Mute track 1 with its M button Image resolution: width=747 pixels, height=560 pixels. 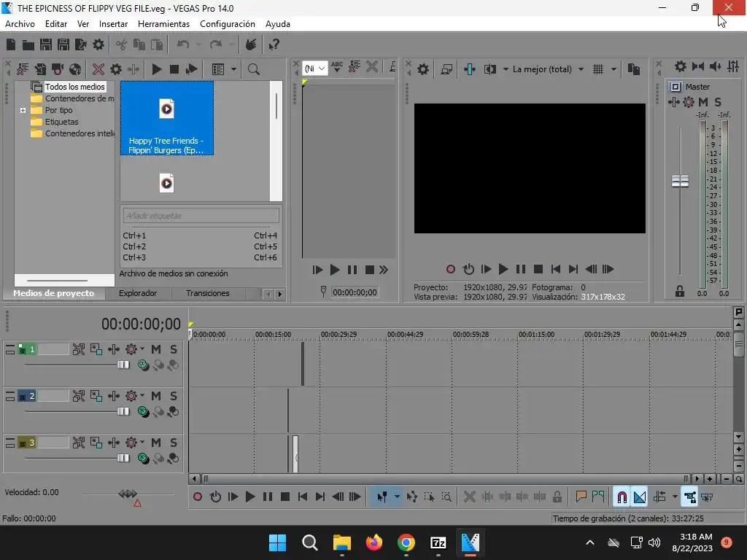pos(156,349)
